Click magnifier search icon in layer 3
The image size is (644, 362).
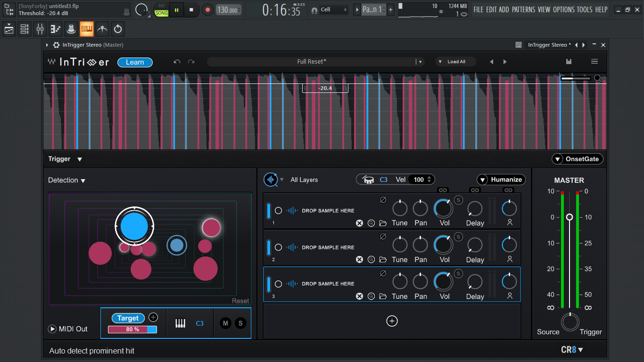tap(371, 296)
